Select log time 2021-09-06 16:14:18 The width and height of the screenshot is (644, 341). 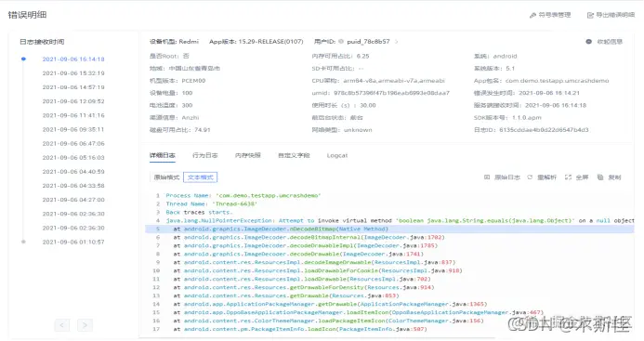73,59
